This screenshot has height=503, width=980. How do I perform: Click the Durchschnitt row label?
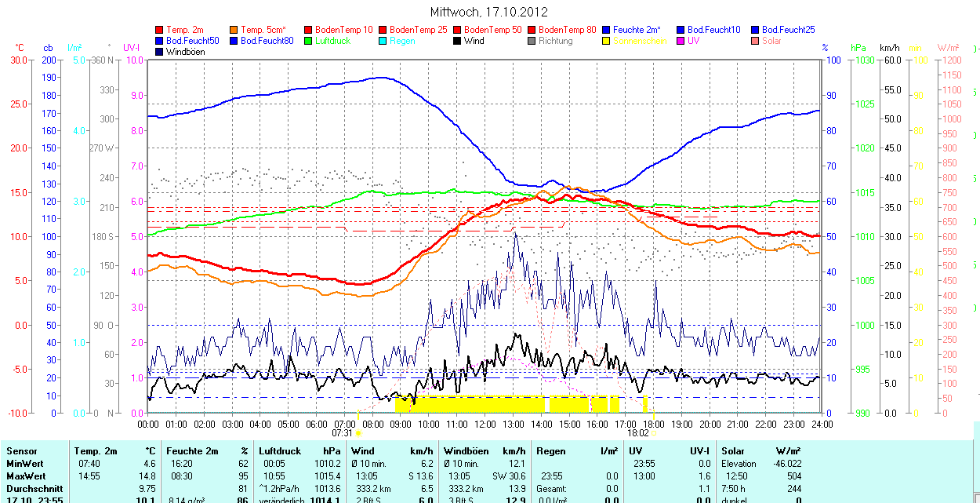point(34,488)
